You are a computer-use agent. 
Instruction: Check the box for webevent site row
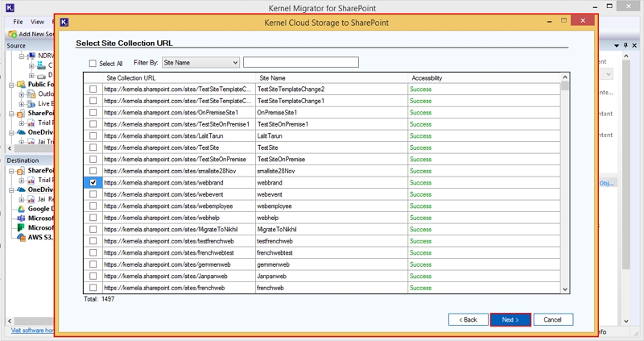click(93, 194)
